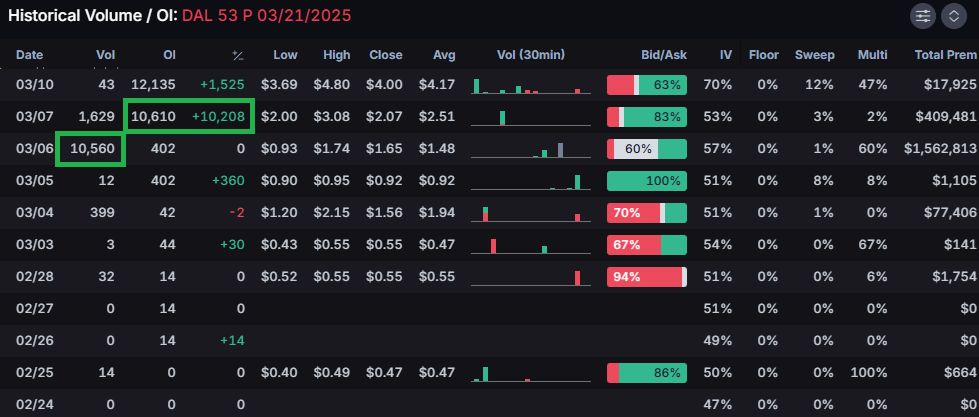Sort by the Sweep column header
979x417 pixels.
(815, 55)
